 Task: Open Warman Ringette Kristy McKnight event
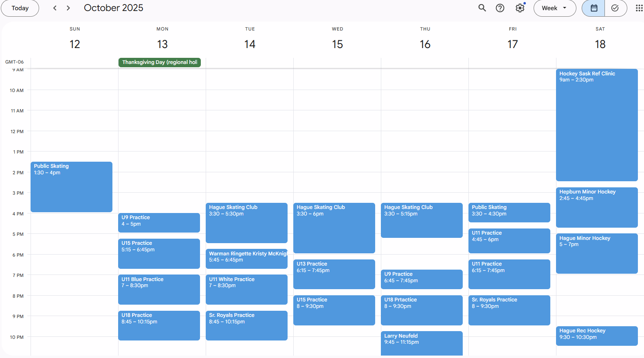point(246,259)
